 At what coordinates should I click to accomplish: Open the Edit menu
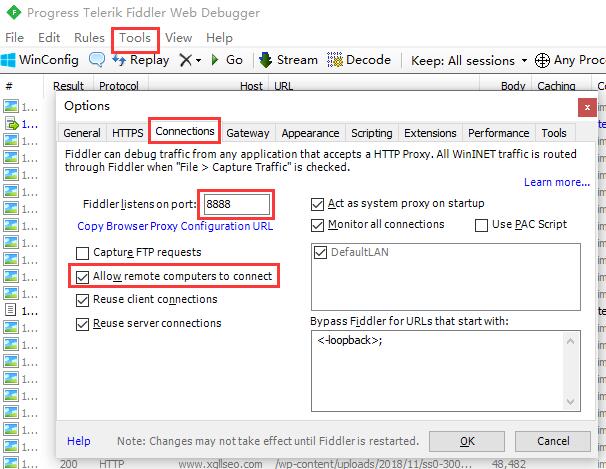pos(49,37)
